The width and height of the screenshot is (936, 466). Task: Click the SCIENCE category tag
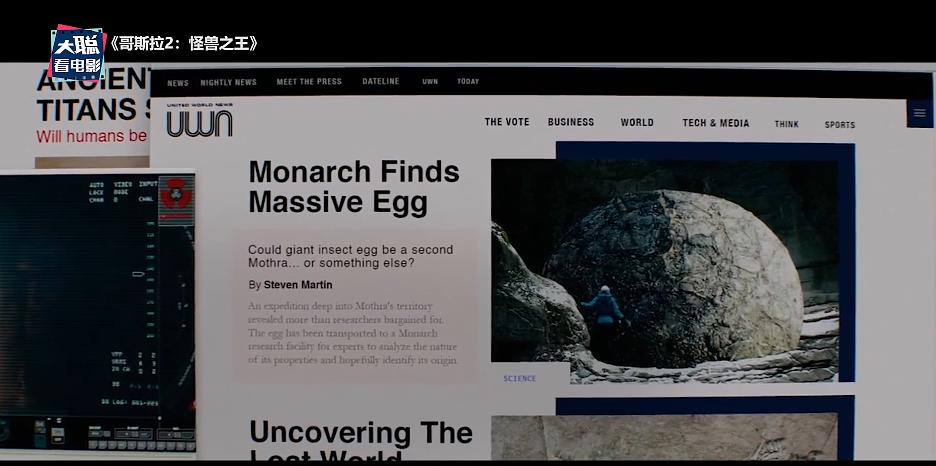coord(520,378)
